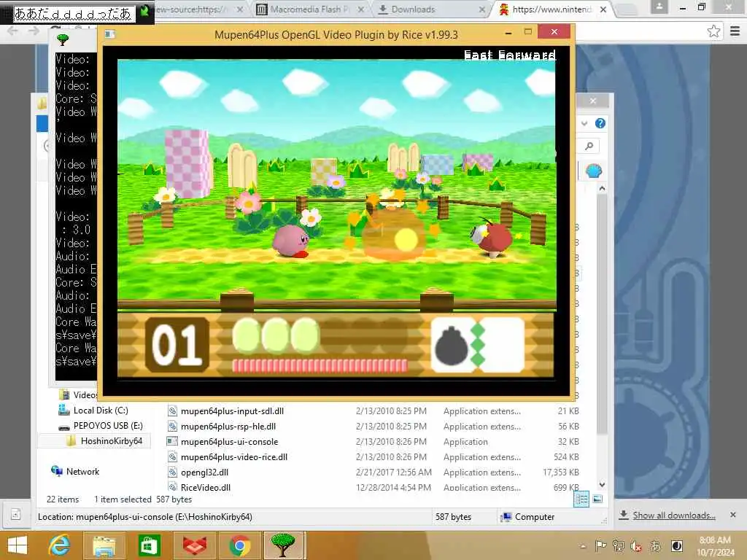Viewport: 747px width, 560px height.
Task: Select mupen64plus-video-rice.dll file
Action: [234, 456]
